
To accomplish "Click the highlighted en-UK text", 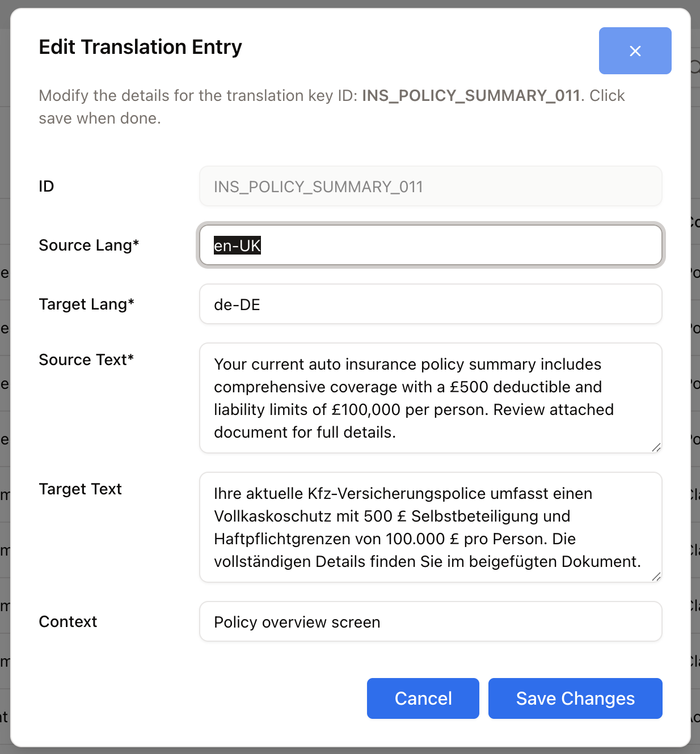I will (x=237, y=245).
